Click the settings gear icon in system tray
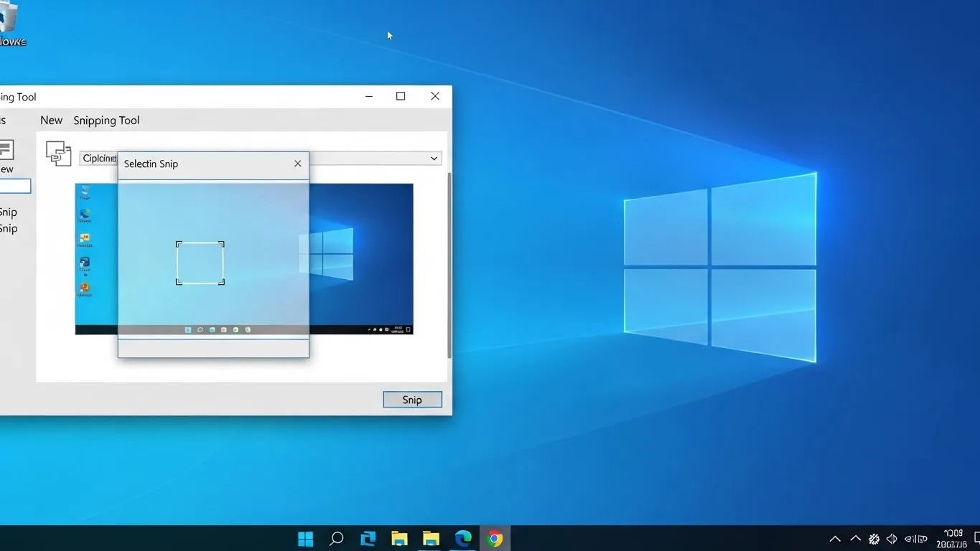980x551 pixels. point(874,539)
